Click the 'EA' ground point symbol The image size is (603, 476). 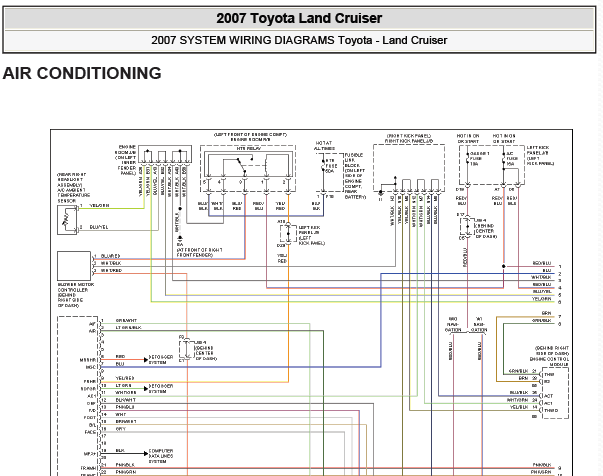[180, 240]
